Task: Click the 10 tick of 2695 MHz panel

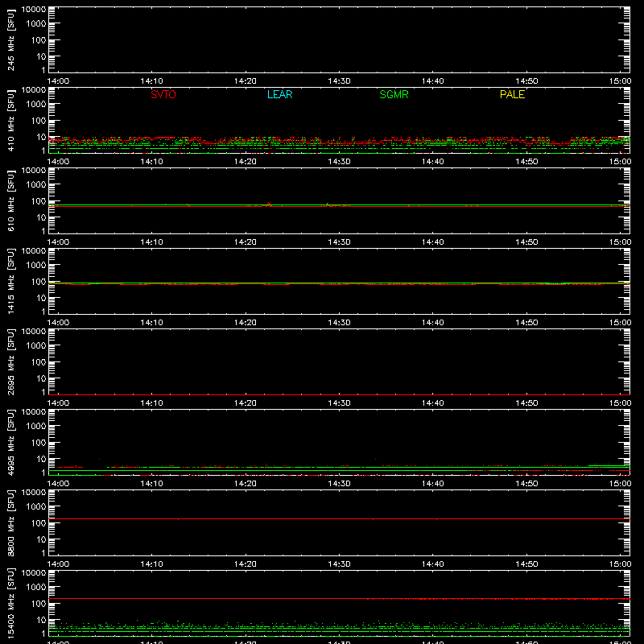Action: click(x=41, y=378)
